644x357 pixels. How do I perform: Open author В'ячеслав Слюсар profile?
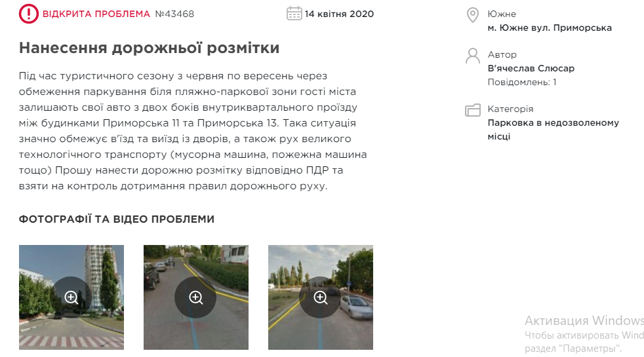531,68
